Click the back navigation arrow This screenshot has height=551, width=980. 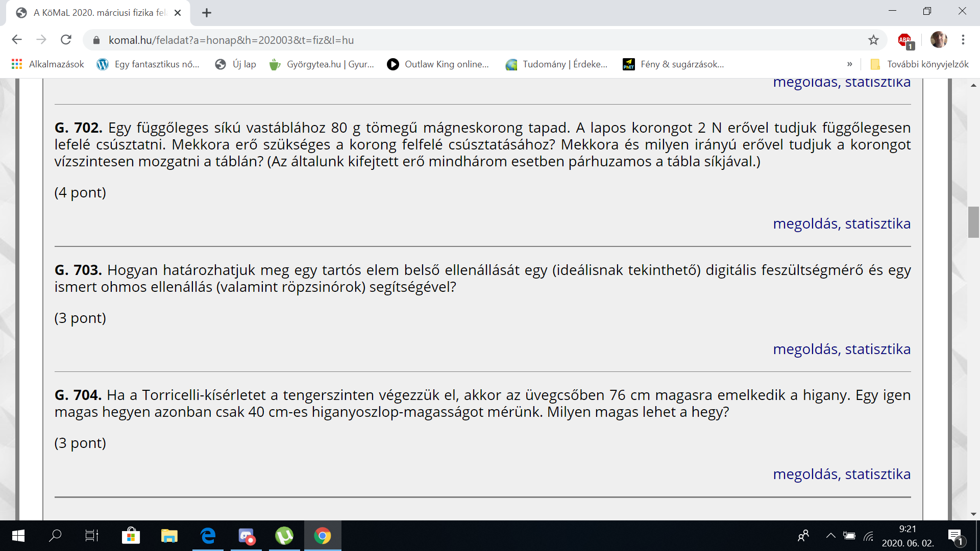pos(17,40)
